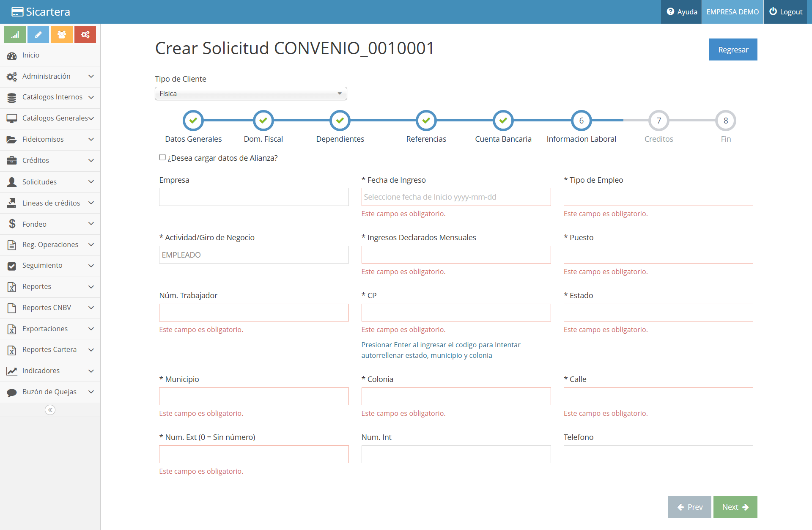Open the Tipo de Cliente dropdown
812x530 pixels.
click(x=251, y=93)
